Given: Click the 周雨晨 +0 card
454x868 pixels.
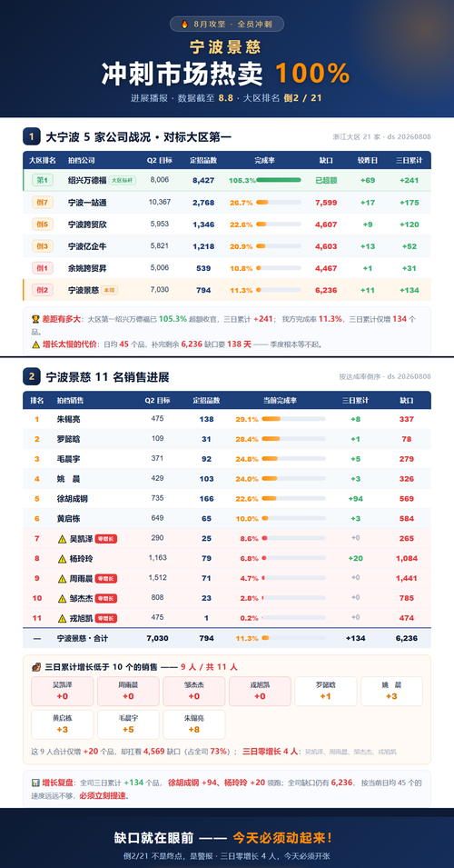Looking at the screenshot, I should [x=128, y=692].
